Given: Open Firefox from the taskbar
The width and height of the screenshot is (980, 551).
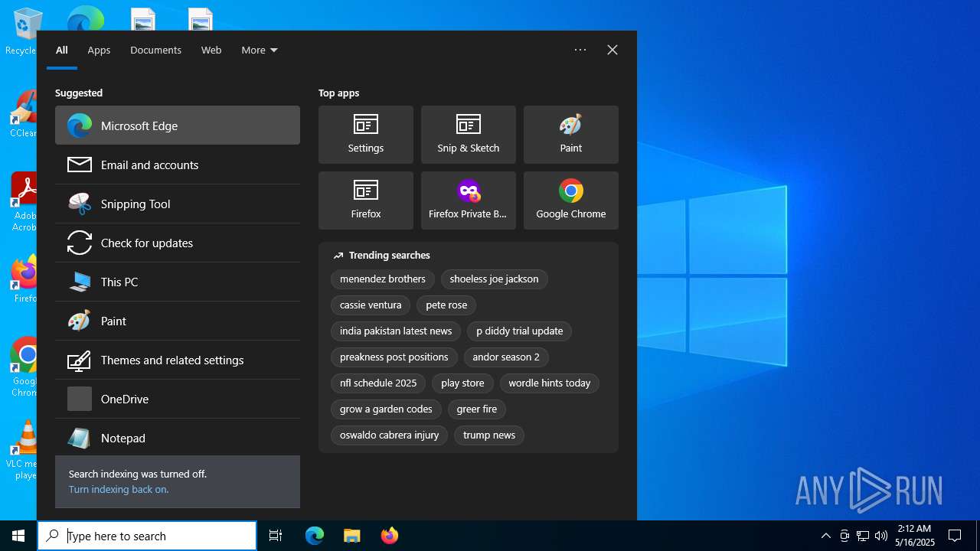Looking at the screenshot, I should pos(389,536).
